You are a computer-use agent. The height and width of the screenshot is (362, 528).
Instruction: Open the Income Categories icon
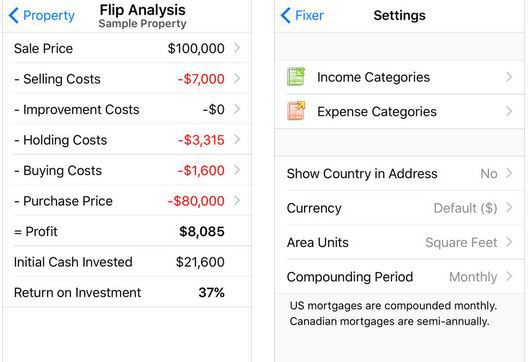(x=296, y=76)
